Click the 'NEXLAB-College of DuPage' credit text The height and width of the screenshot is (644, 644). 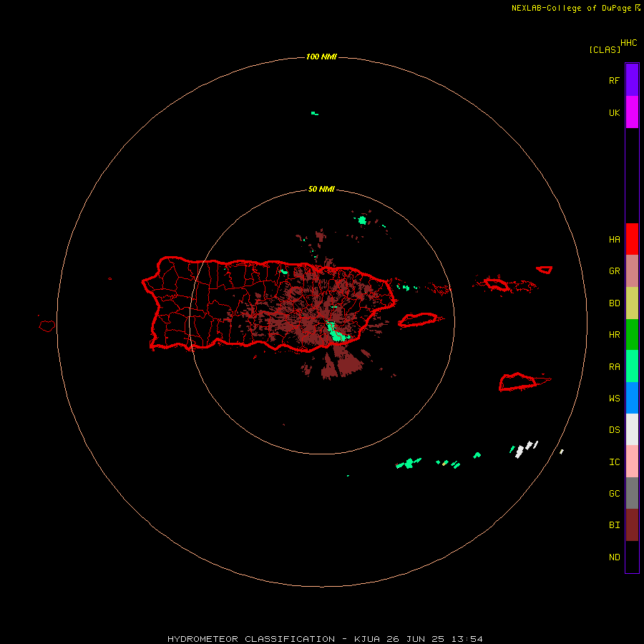point(571,8)
